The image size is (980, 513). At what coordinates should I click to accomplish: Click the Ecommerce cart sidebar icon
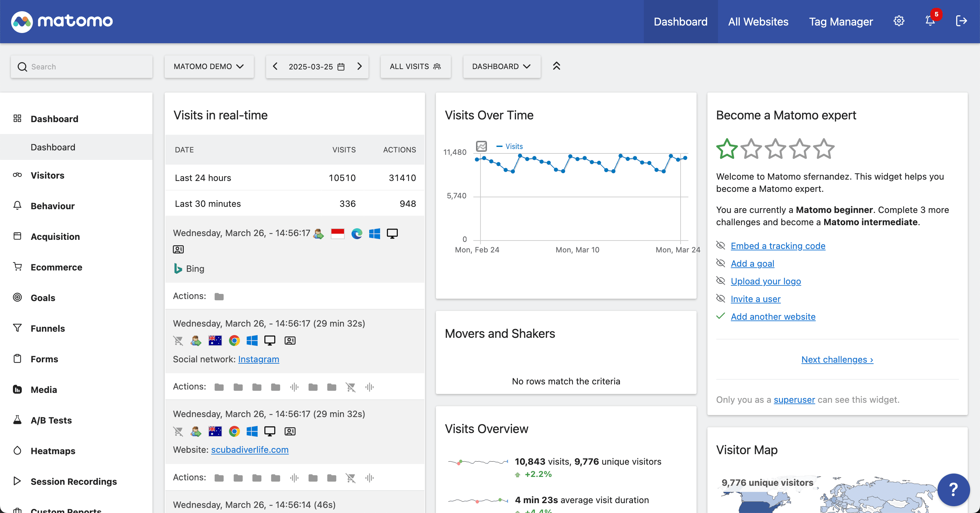17,267
